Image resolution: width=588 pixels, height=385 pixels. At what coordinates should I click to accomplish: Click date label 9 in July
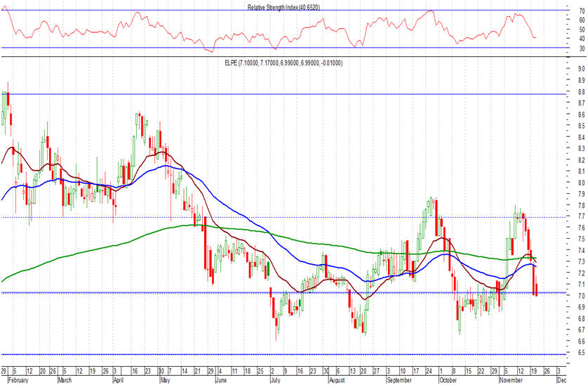tap(286, 371)
